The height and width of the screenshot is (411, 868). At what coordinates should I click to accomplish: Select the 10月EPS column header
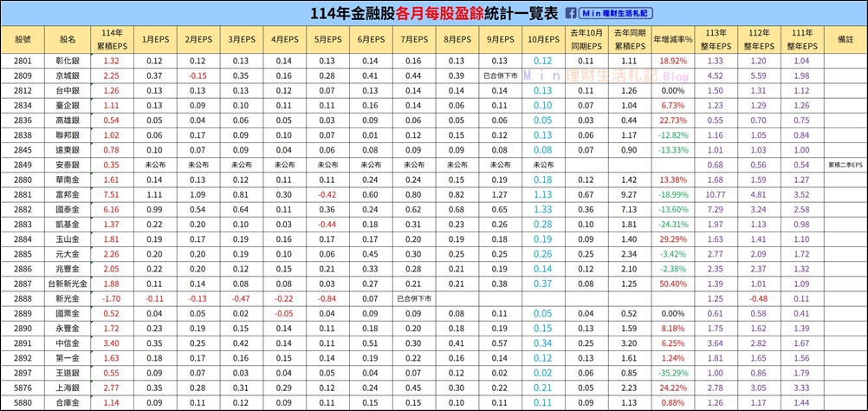pyautogui.click(x=542, y=40)
